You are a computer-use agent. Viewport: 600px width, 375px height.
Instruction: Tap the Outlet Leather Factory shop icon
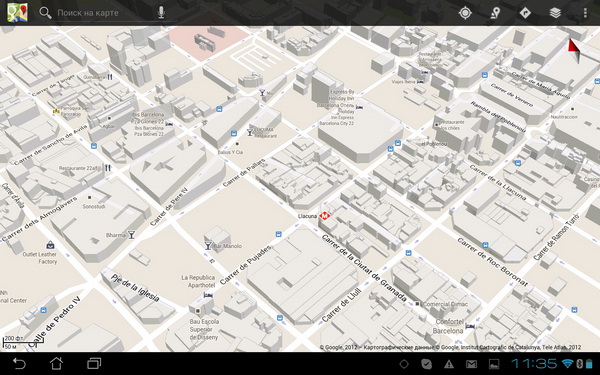pos(50,245)
